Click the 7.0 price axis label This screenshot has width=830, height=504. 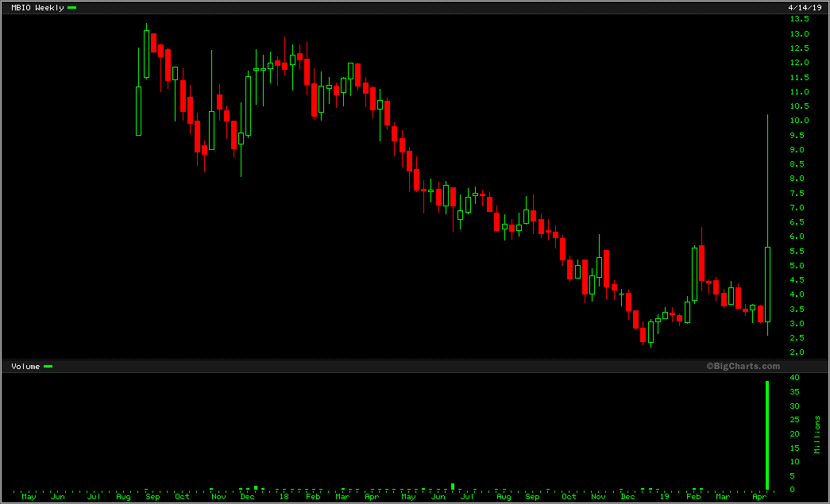pyautogui.click(x=797, y=207)
